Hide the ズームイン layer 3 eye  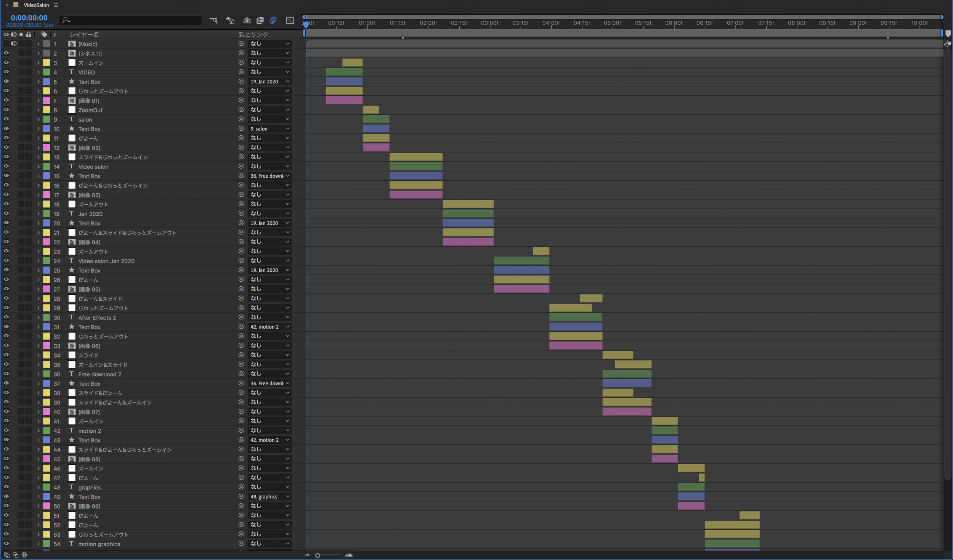click(6, 63)
